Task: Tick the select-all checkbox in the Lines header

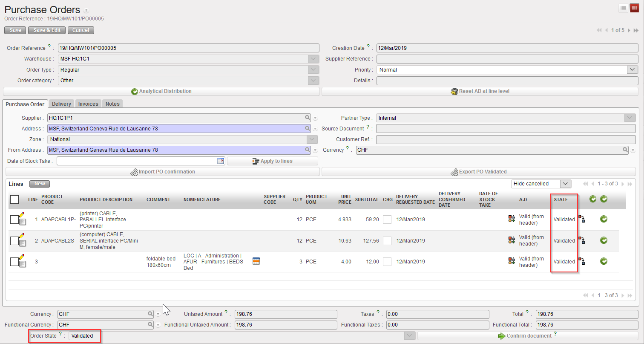Action: pos(14,199)
